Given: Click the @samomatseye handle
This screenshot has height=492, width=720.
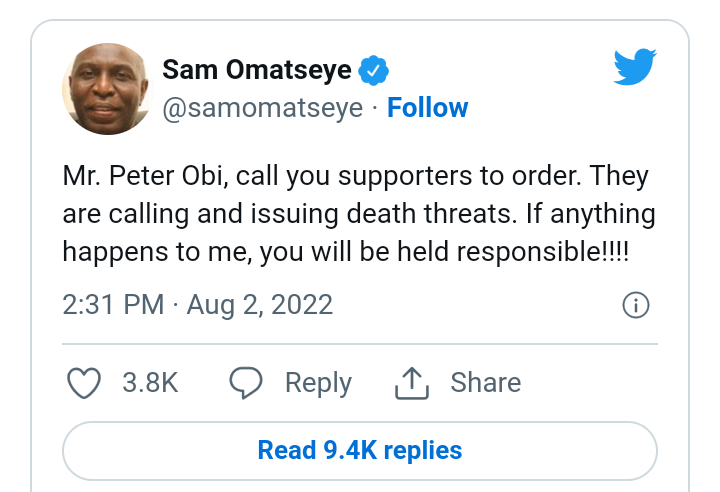Looking at the screenshot, I should pos(263,108).
